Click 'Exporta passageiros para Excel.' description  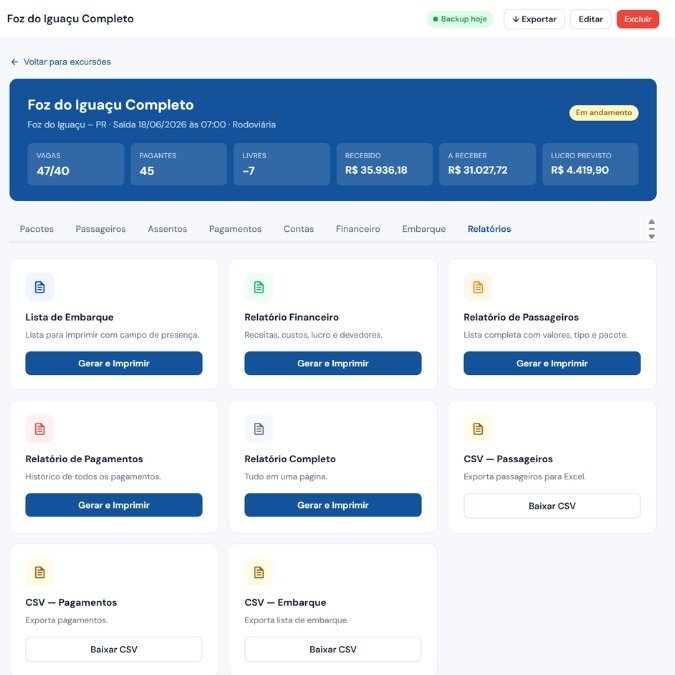point(525,477)
